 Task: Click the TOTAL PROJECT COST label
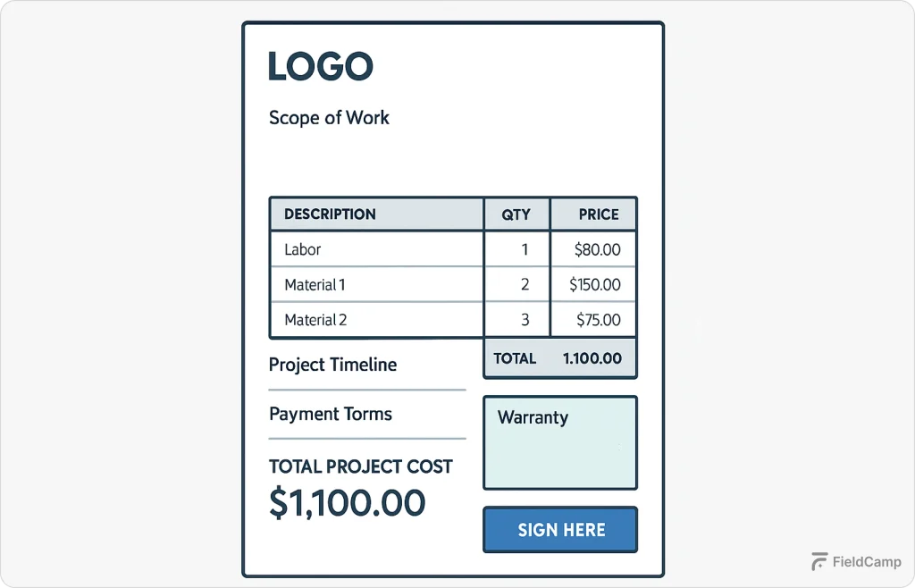(x=361, y=466)
